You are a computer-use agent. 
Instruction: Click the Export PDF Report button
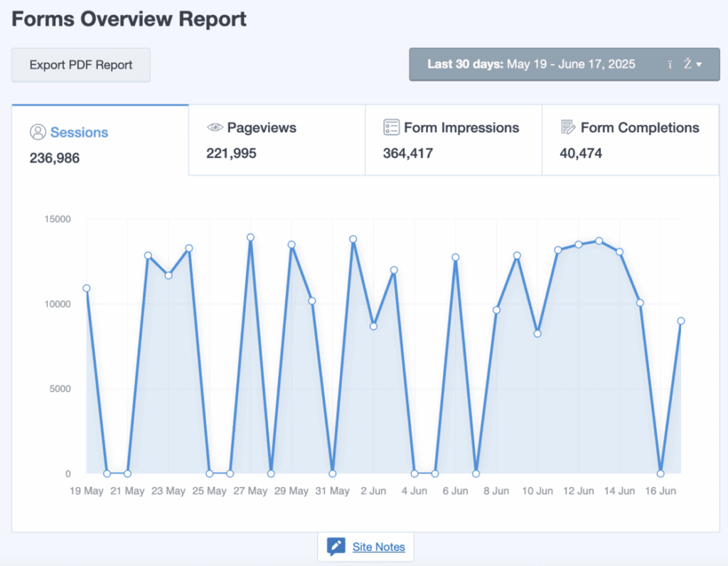coord(80,65)
